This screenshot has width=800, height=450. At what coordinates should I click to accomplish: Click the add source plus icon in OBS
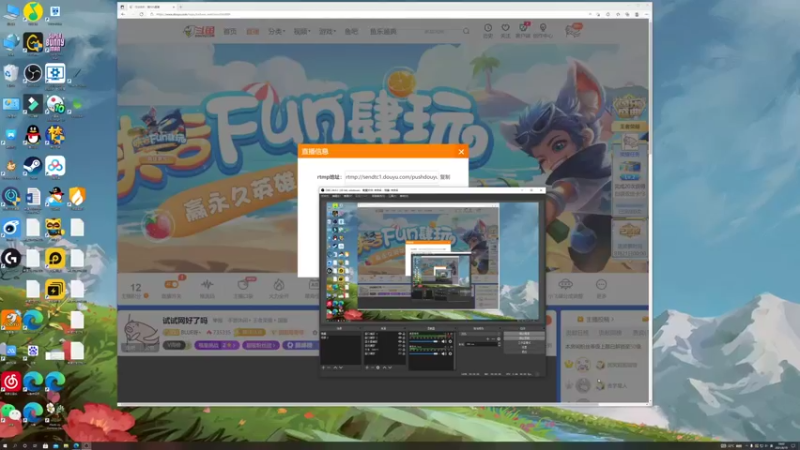[367, 367]
